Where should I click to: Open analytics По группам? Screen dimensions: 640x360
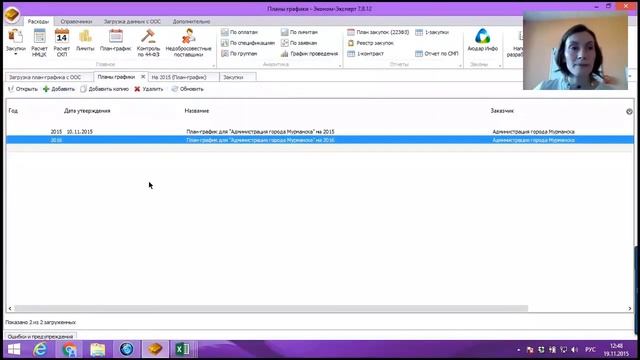(x=239, y=53)
